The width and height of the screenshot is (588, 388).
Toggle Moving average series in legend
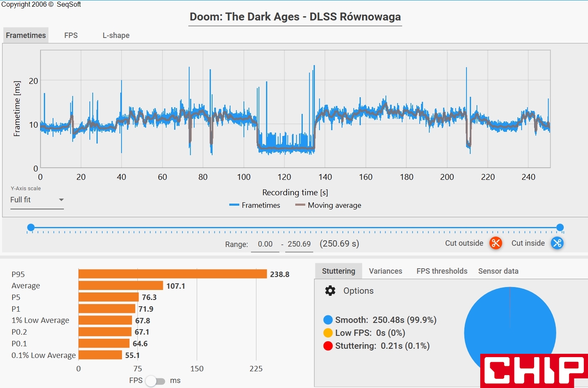(328, 205)
